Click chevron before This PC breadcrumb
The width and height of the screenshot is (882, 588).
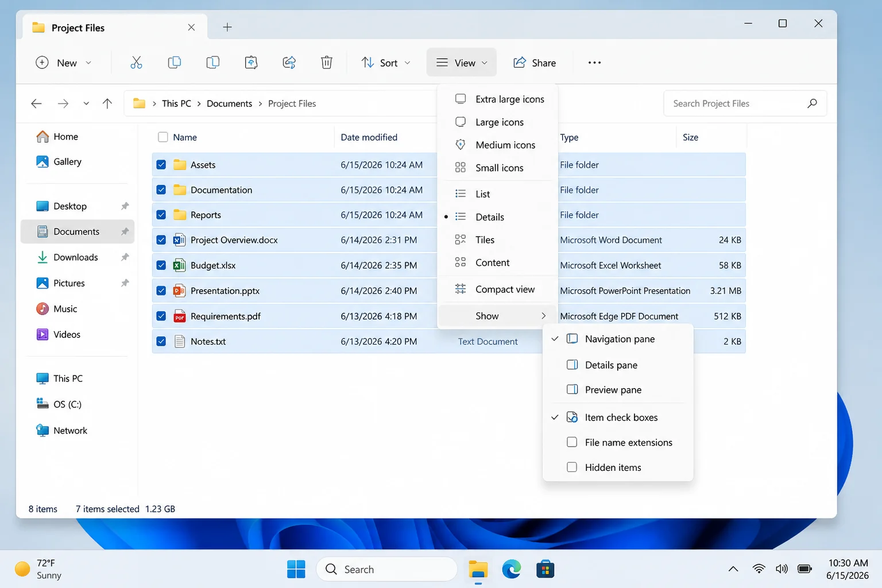pos(154,103)
